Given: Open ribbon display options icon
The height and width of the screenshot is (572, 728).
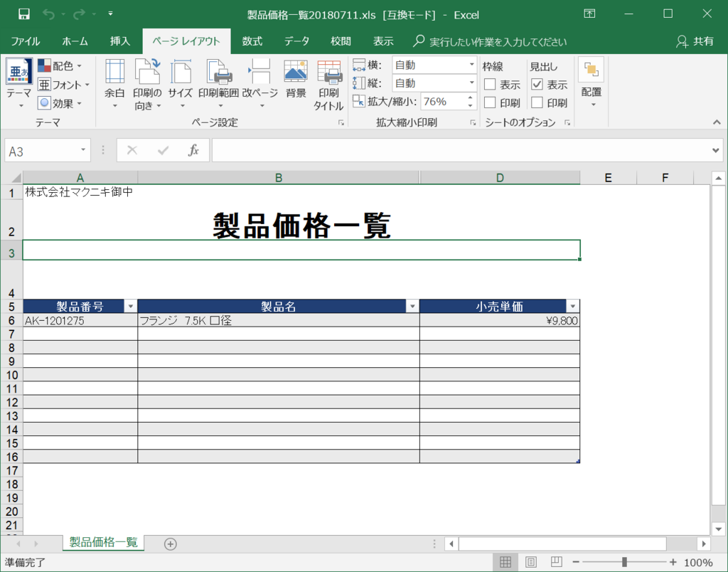Looking at the screenshot, I should [x=589, y=14].
